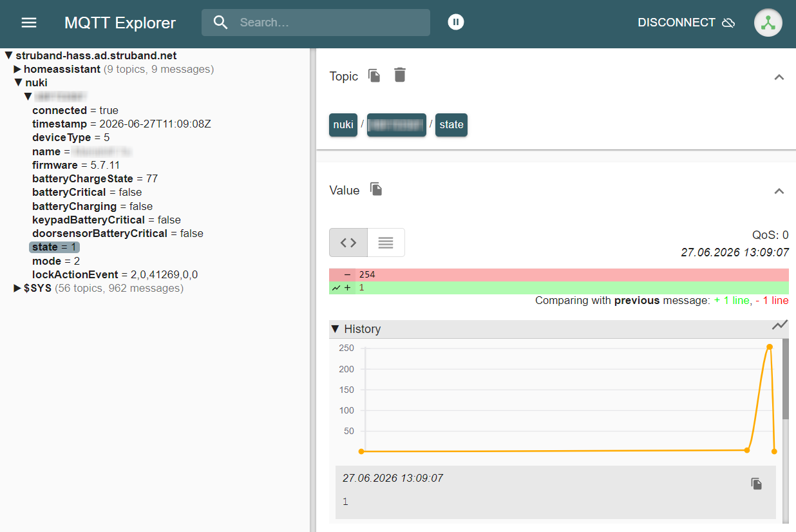796x532 pixels.
Task: Select the firmware = 5.7.11 topic
Action: pyautogui.click(x=76, y=165)
